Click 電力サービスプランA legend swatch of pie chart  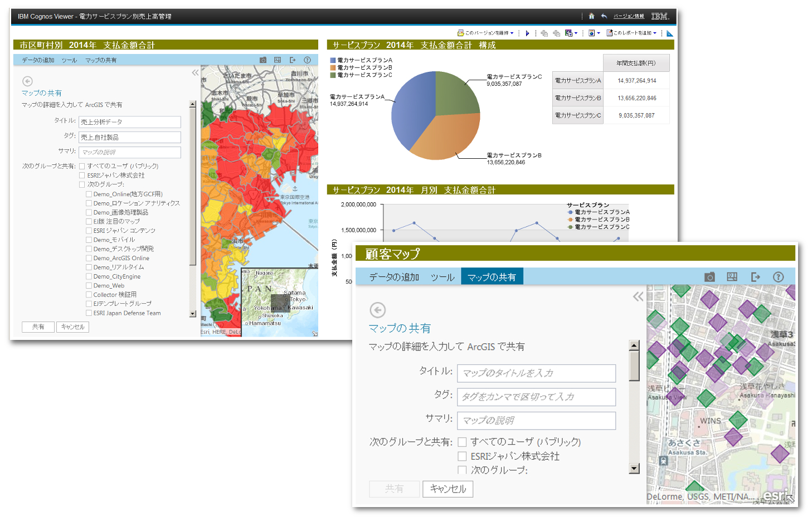[333, 60]
